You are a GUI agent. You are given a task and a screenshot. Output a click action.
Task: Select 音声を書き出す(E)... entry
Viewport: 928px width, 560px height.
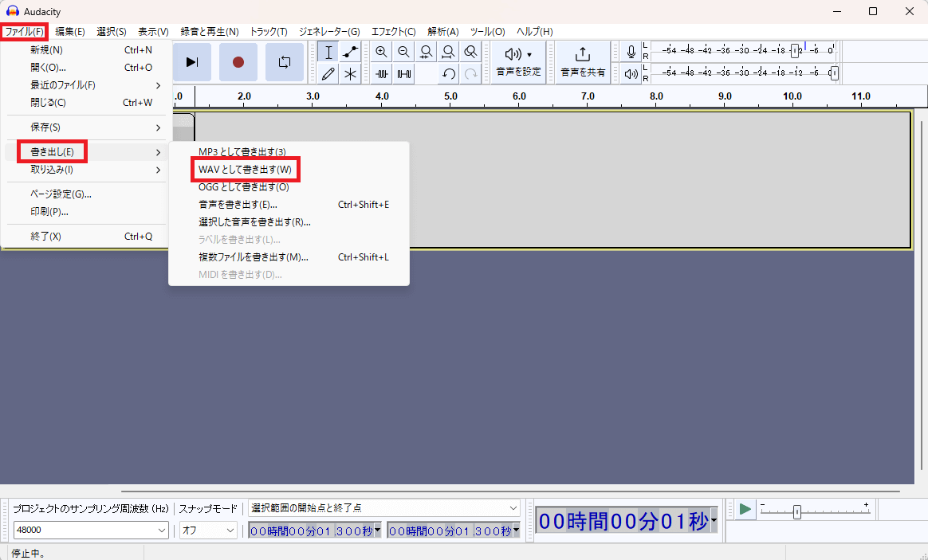(289, 205)
